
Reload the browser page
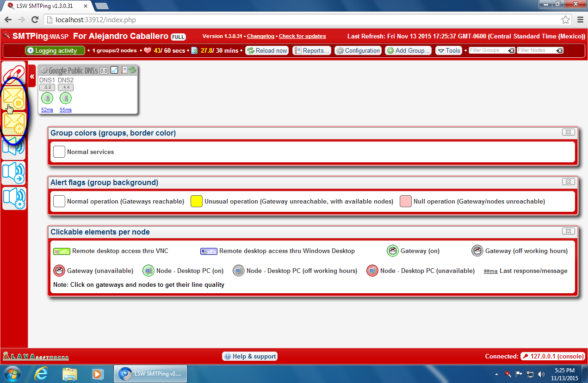coord(35,20)
